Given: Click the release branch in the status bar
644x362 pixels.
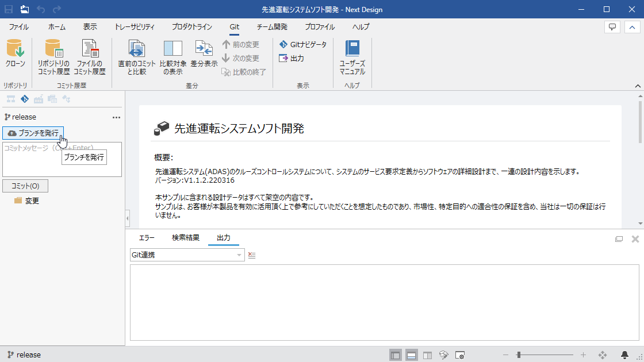Looking at the screenshot, I should [x=24, y=355].
